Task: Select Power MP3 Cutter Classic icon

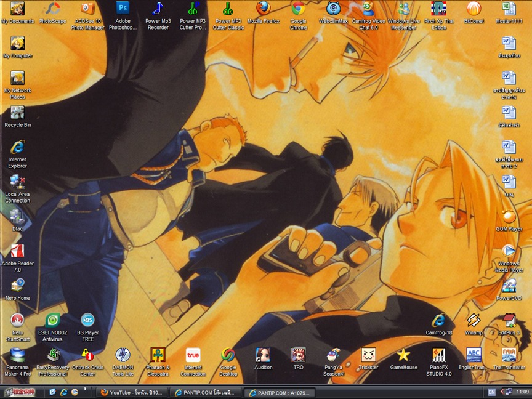Action: coord(228,16)
